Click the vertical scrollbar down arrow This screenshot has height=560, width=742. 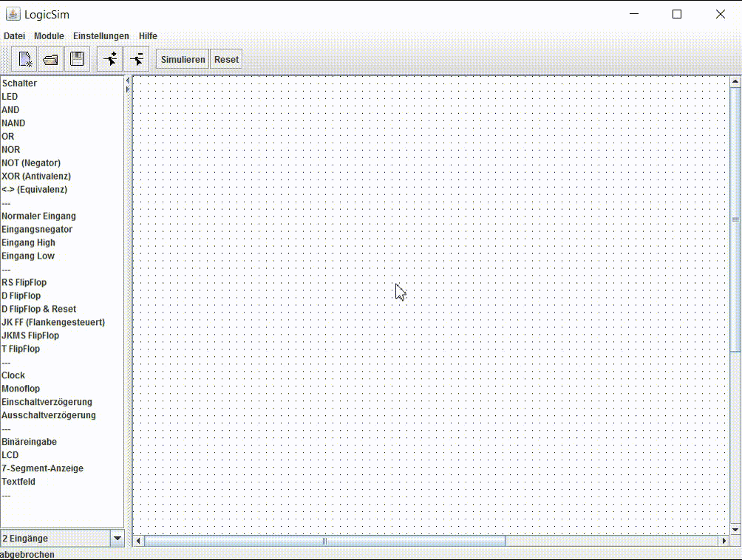coord(735,529)
